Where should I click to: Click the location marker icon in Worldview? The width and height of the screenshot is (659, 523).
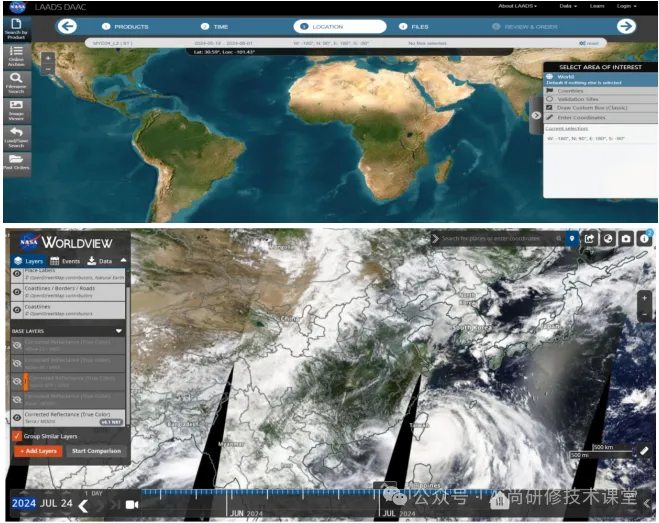[x=572, y=238]
